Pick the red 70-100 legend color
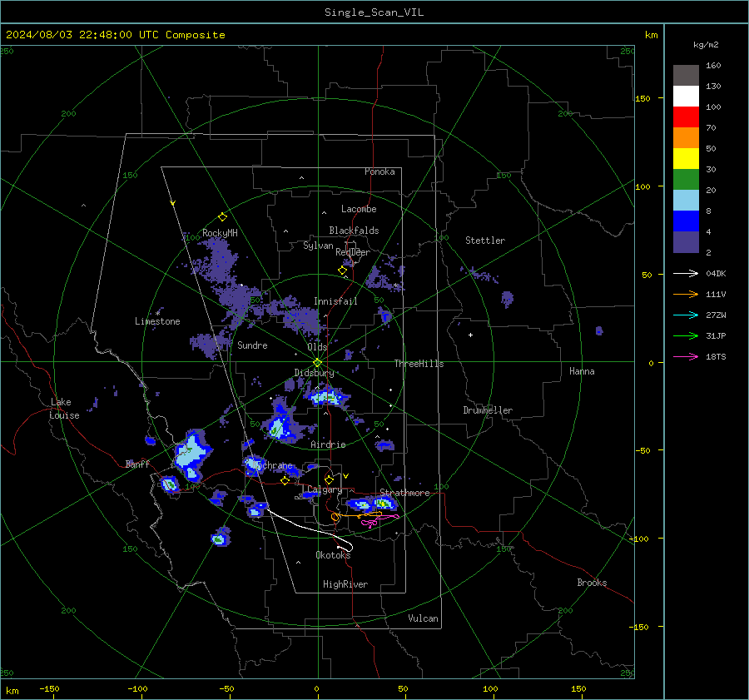The height and width of the screenshot is (700, 749). [x=686, y=117]
